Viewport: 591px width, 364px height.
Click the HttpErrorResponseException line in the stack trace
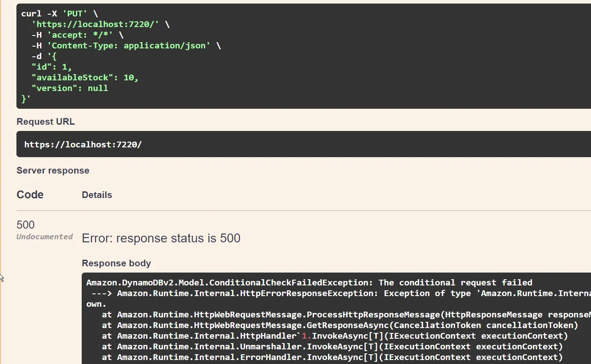coord(266,293)
